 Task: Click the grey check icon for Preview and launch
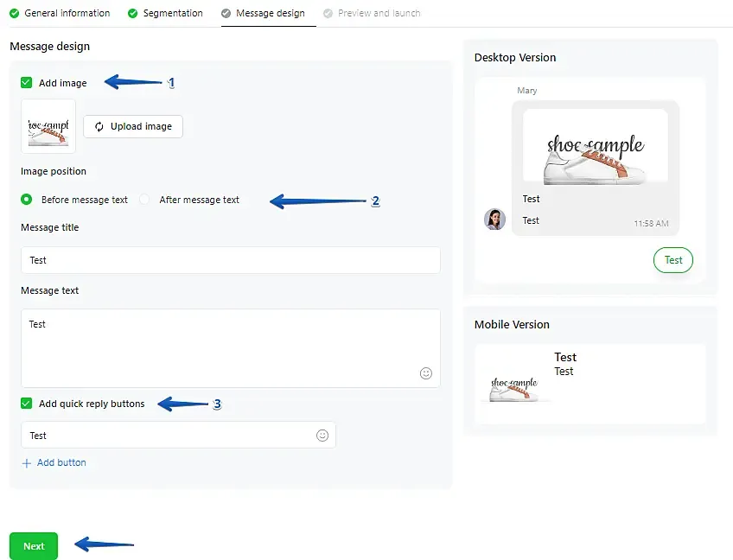328,13
